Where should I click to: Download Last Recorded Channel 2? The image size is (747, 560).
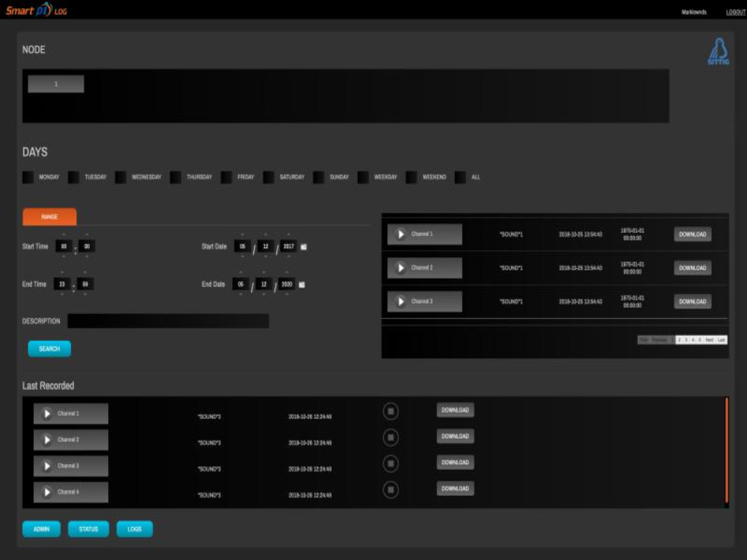click(455, 436)
